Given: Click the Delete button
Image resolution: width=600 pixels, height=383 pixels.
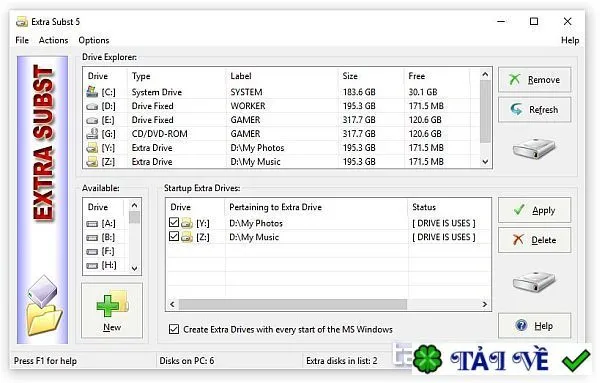Looking at the screenshot, I should 535,240.
